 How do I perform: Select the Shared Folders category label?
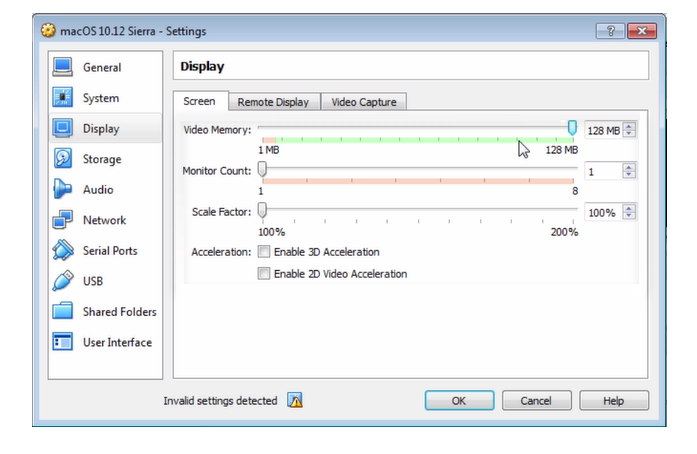(120, 312)
